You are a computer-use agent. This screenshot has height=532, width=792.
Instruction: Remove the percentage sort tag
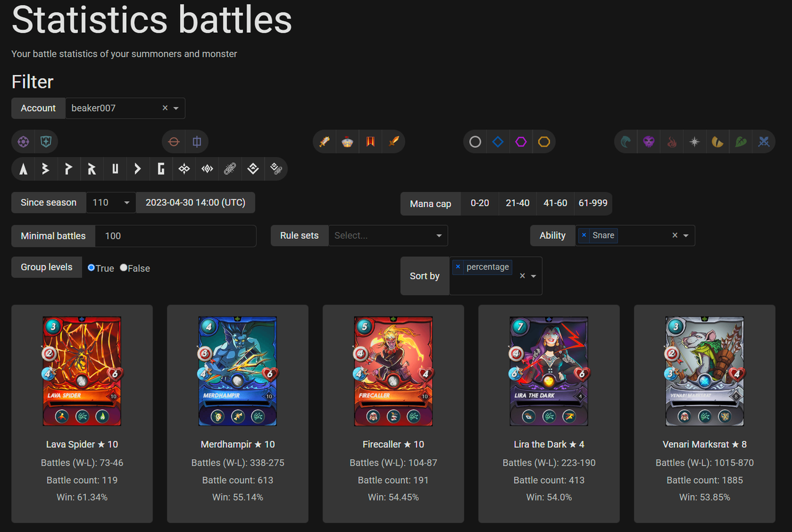pos(458,267)
